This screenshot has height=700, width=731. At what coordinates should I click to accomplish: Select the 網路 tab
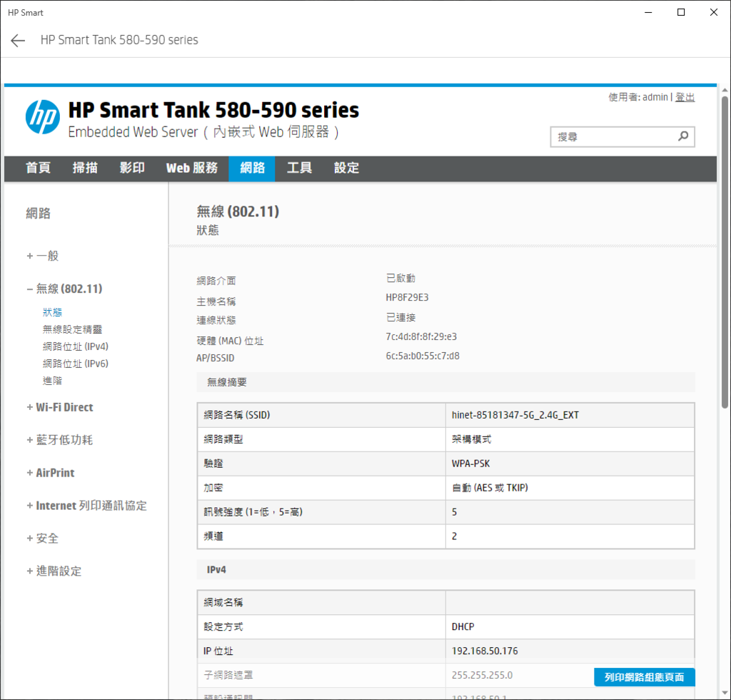point(252,168)
